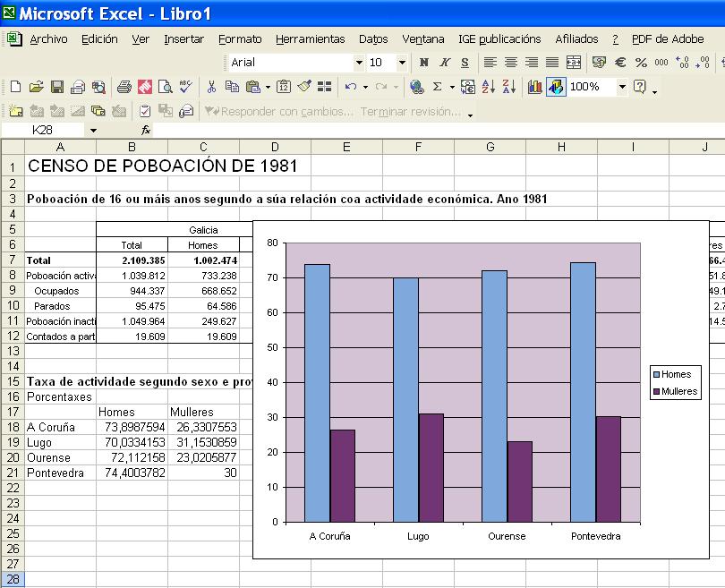The width and height of the screenshot is (725, 588).
Task: Apply AutoSum with the sigma icon
Action: point(437,87)
